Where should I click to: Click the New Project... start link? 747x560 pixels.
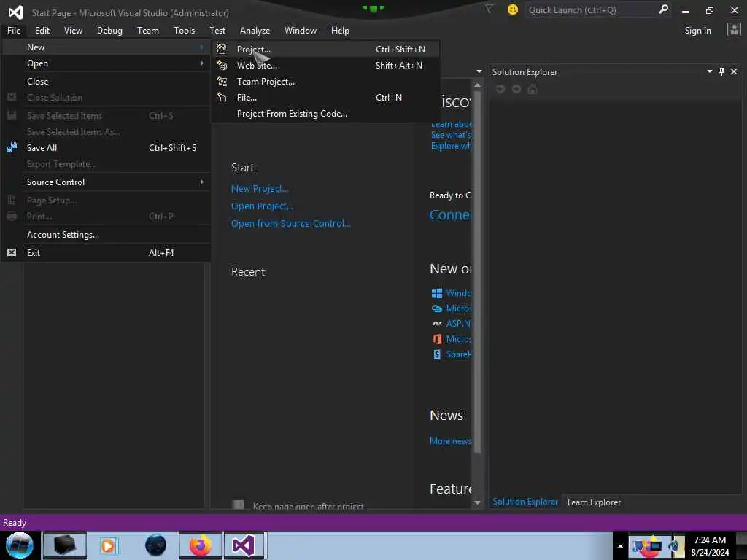[x=260, y=189]
